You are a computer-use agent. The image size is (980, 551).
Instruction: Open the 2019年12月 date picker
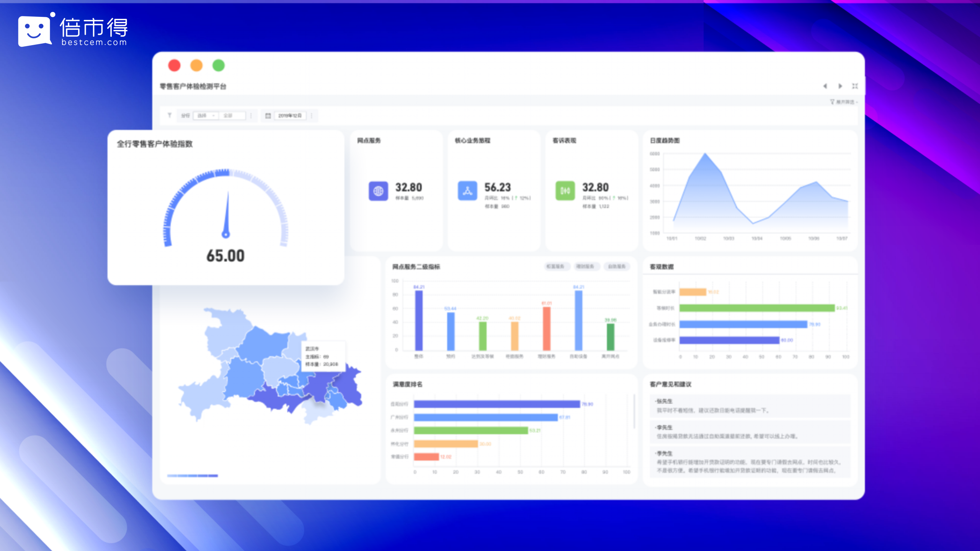[x=290, y=116]
